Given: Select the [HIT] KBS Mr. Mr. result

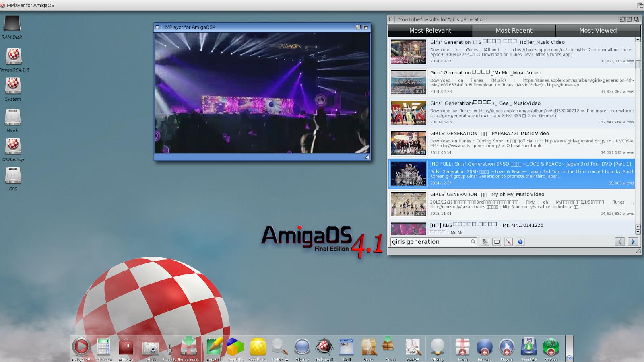Looking at the screenshot, I should (x=512, y=228).
